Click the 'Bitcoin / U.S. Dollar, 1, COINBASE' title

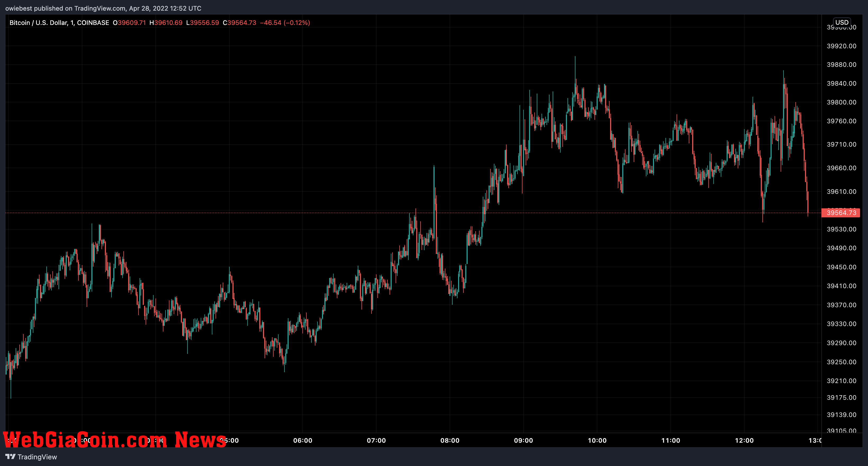point(59,23)
